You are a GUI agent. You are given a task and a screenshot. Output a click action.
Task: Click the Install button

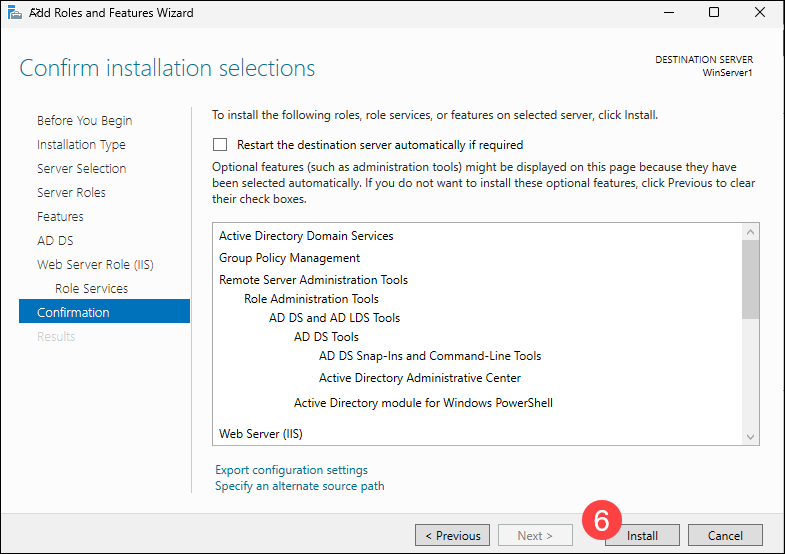point(642,535)
